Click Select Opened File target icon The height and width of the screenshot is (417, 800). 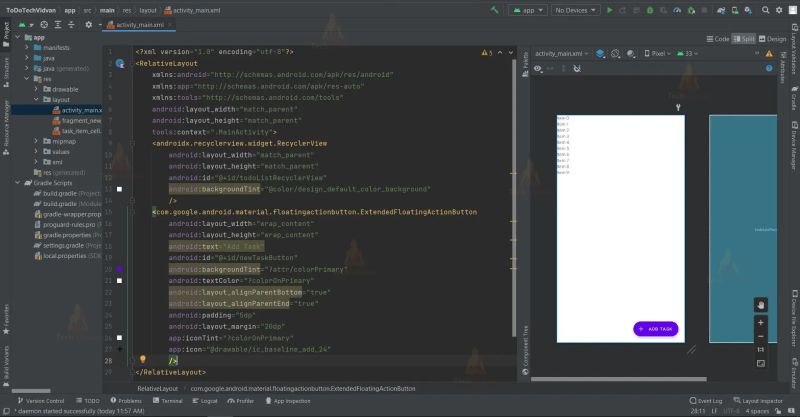point(44,24)
